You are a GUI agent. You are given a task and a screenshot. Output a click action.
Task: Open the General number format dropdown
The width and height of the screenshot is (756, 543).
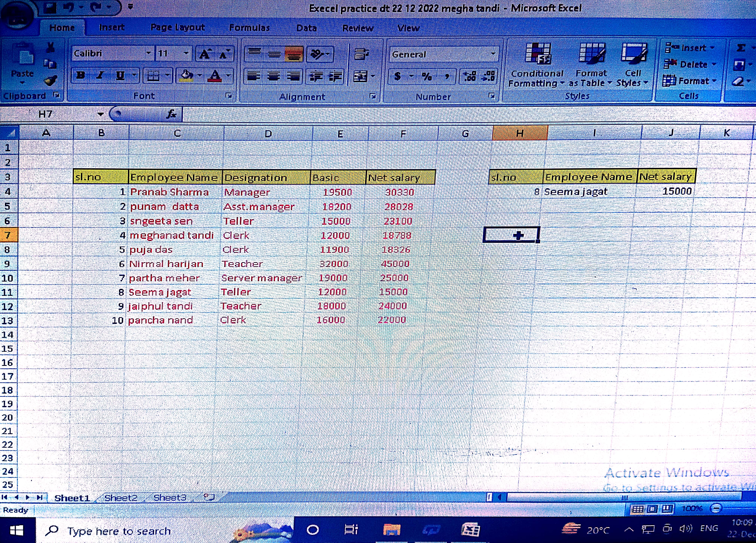click(x=493, y=54)
